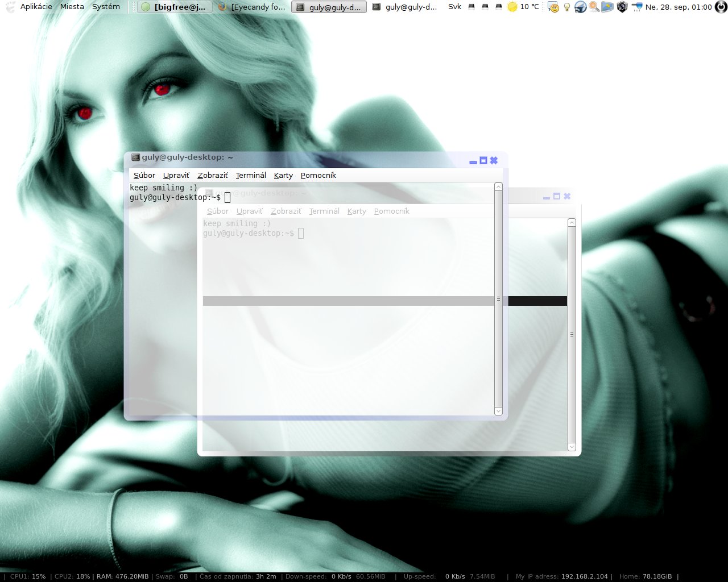Click scroll down arrow in front terminal
The height and width of the screenshot is (582, 728).
(x=499, y=411)
